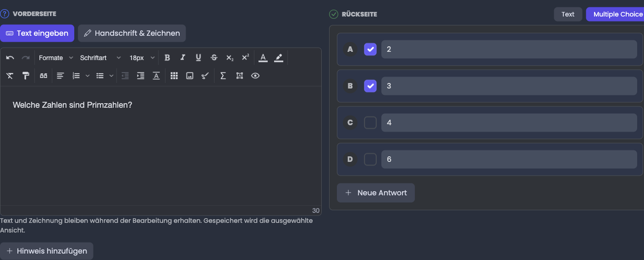The width and height of the screenshot is (644, 260).
Task: Click answer D input containing 6
Action: coord(509,159)
